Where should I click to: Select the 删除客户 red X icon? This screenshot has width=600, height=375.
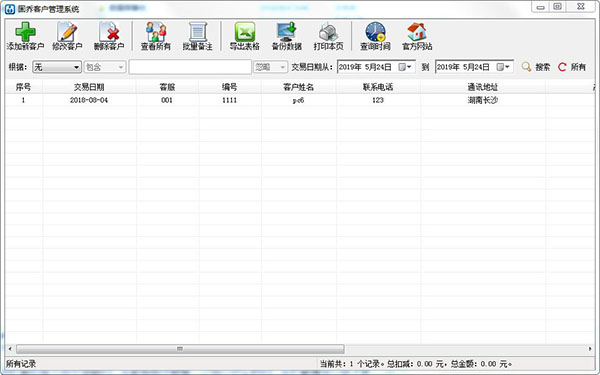tap(109, 32)
